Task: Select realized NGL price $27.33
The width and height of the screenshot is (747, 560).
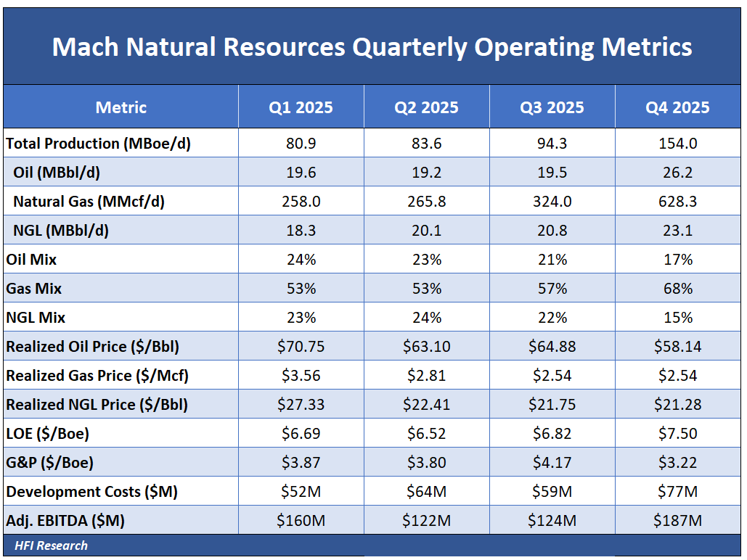Action: [x=301, y=405]
